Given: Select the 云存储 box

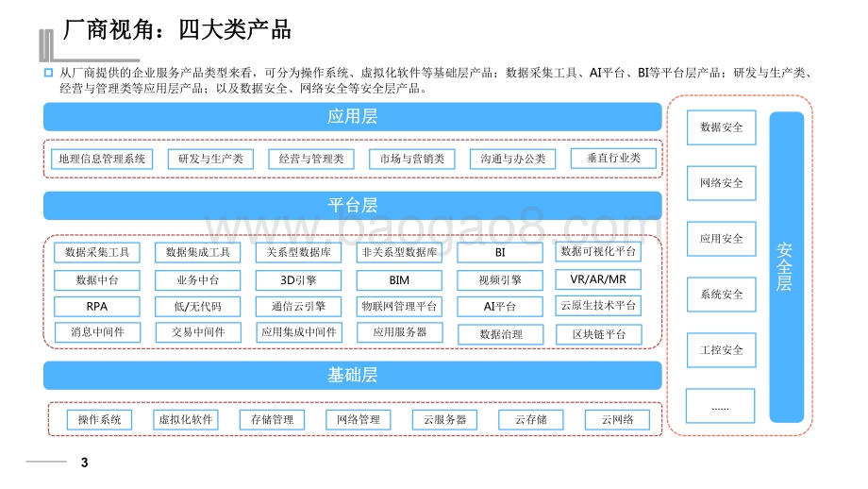Looking at the screenshot, I should point(531,420).
